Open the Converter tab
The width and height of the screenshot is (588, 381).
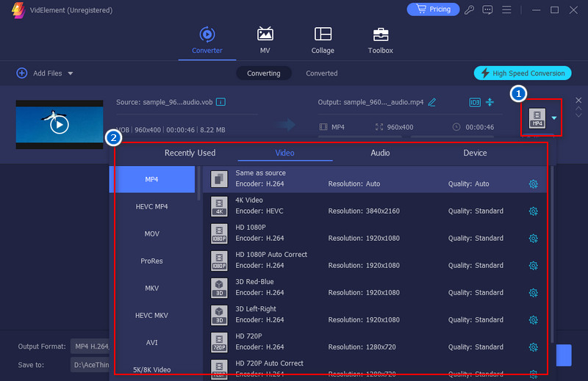(x=207, y=40)
